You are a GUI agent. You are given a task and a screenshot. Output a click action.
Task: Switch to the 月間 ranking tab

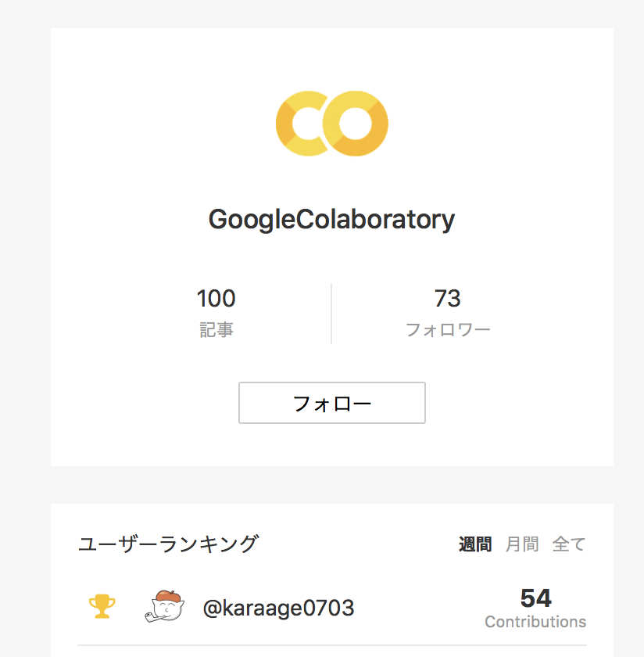coord(521,544)
